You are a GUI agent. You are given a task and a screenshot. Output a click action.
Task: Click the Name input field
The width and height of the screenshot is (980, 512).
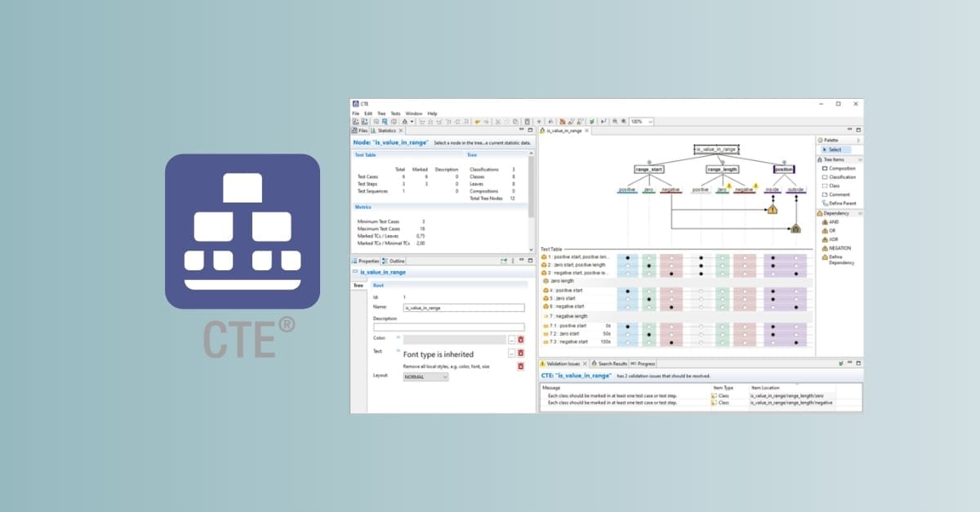(x=463, y=307)
